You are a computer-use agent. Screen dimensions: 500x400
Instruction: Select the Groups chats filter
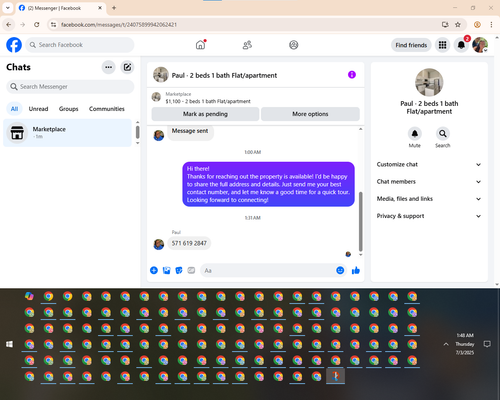click(x=68, y=109)
